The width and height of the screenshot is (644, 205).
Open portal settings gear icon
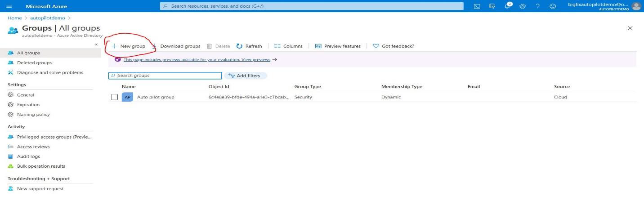[523, 6]
